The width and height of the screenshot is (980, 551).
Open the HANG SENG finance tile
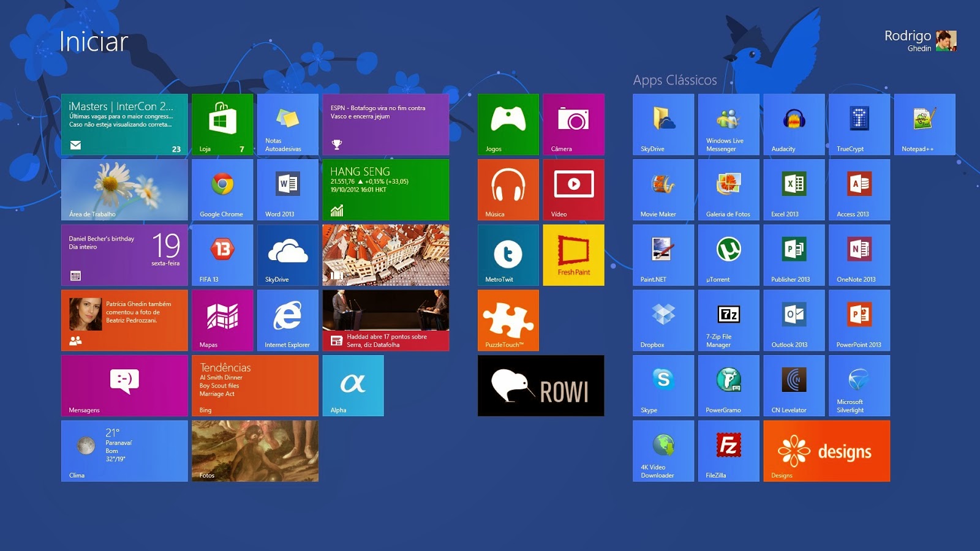pos(386,190)
